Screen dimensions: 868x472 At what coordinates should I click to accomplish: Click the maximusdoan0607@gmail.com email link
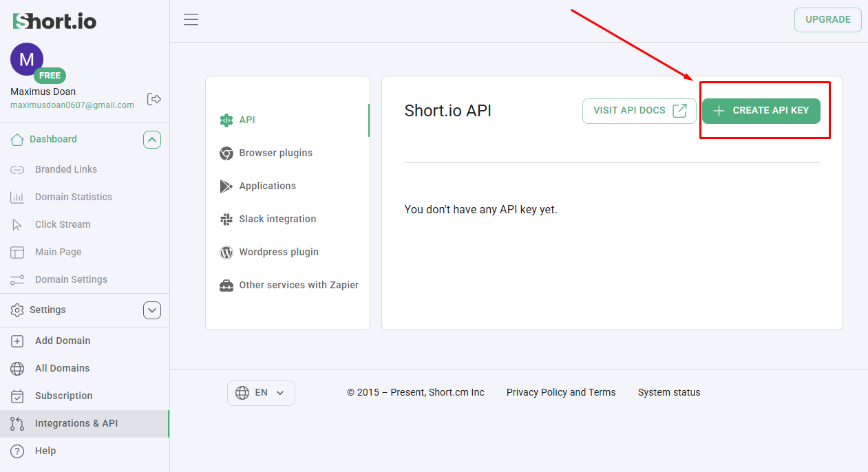(72, 105)
